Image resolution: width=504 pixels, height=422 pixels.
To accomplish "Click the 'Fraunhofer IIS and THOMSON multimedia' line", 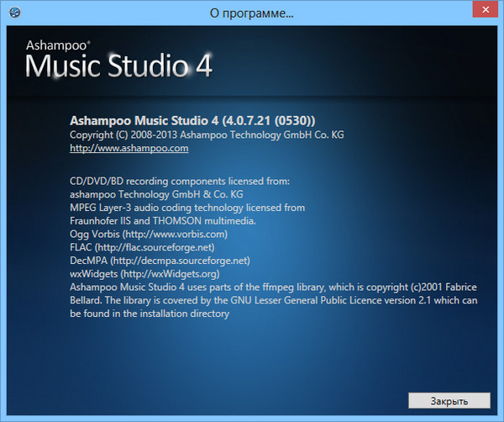I will (x=163, y=221).
